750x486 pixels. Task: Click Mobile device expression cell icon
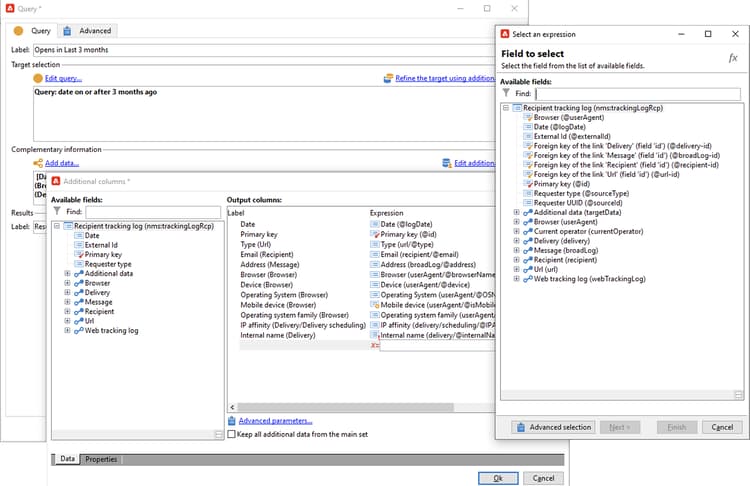tap(375, 305)
